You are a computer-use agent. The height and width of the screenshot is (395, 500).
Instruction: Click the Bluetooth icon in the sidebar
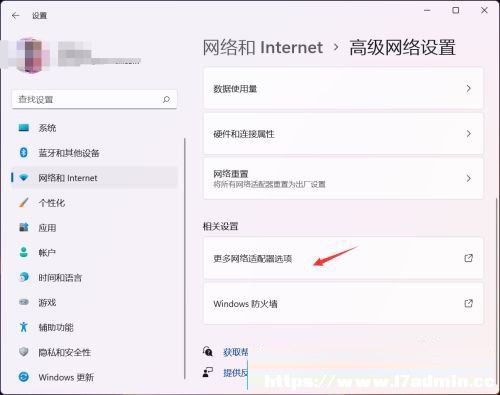pos(23,153)
